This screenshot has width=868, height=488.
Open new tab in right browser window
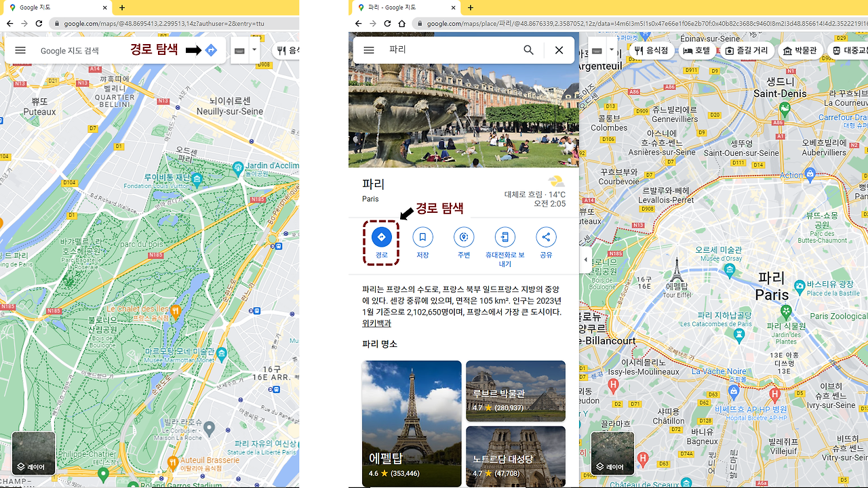pos(471,7)
